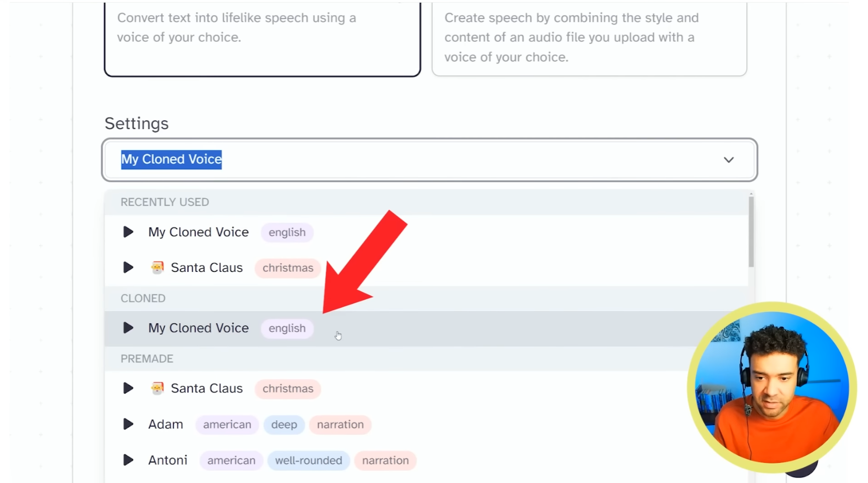Open the My Cloned Voice selector field
The width and height of the screenshot is (868, 483).
click(x=429, y=160)
